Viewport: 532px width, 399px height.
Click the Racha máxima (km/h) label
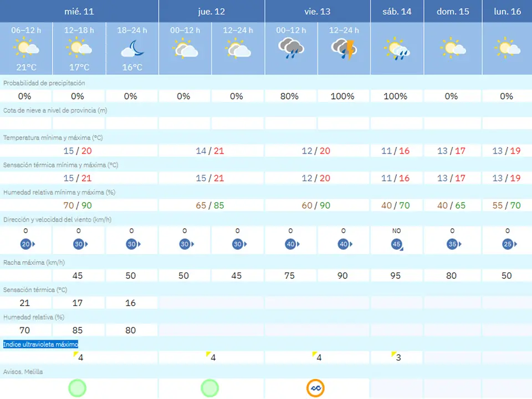(x=34, y=262)
